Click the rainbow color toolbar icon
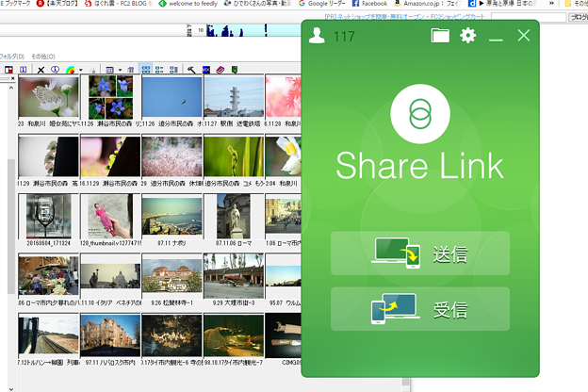This screenshot has height=392, width=588. 70,70
